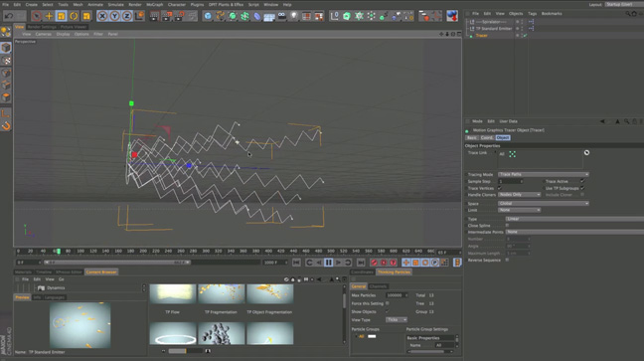The image size is (644, 361).
Task: Open the Space dropdown set to Global
Action: click(544, 203)
